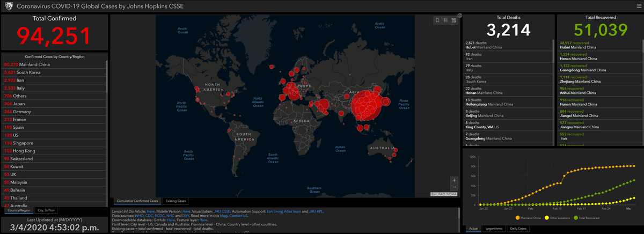Select Iran in confirmed cases list
Image resolution: width=644 pixels, height=234 pixels.
coord(54,80)
